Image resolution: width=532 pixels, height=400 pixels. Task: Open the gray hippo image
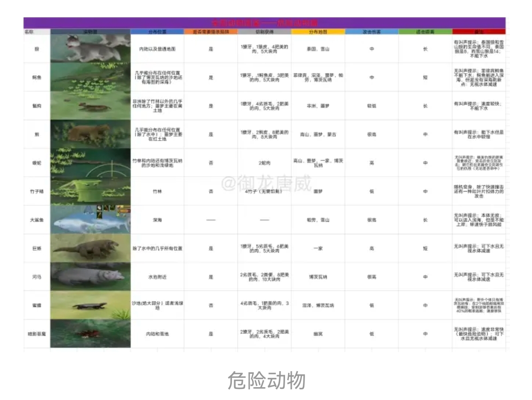coord(90,277)
